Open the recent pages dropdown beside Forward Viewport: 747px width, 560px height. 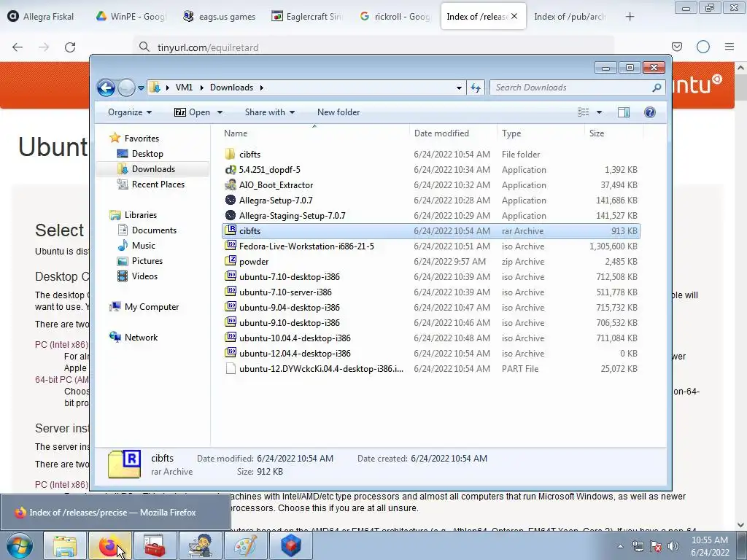pos(141,88)
